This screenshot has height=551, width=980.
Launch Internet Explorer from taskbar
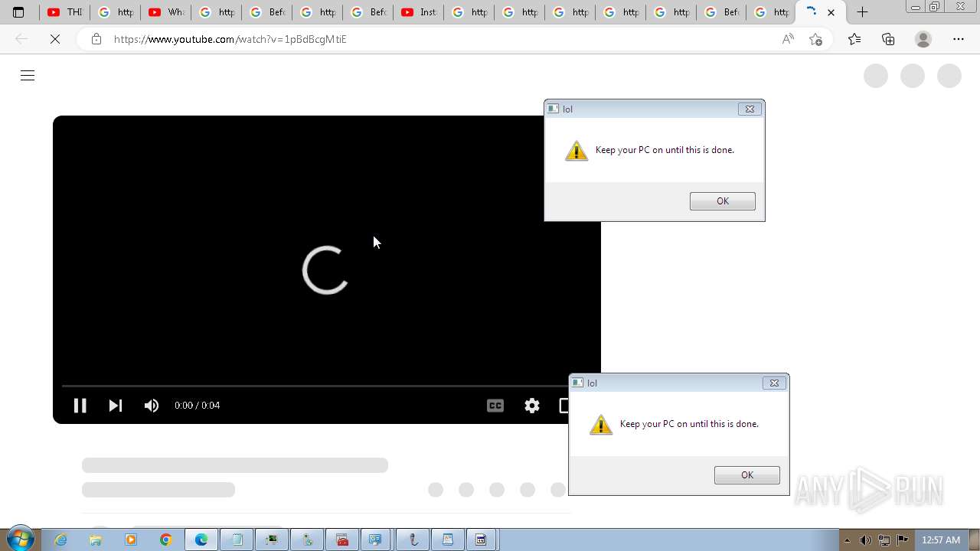point(60,540)
